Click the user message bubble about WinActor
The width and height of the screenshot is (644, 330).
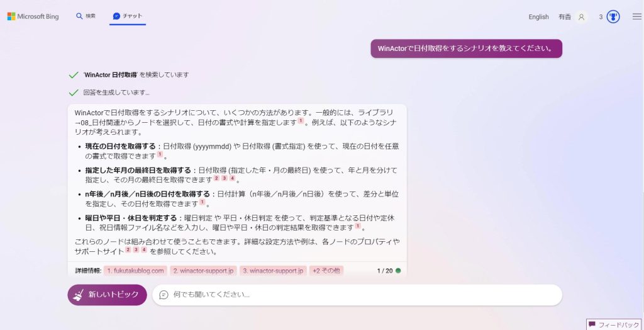point(466,48)
